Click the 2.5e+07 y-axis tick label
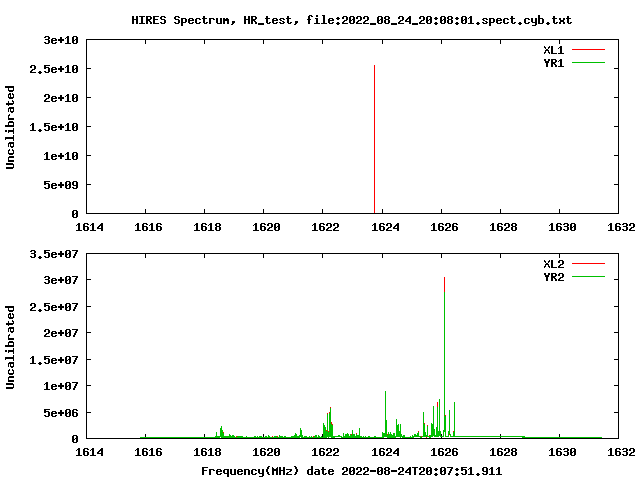The image size is (640, 480). (x=53, y=307)
